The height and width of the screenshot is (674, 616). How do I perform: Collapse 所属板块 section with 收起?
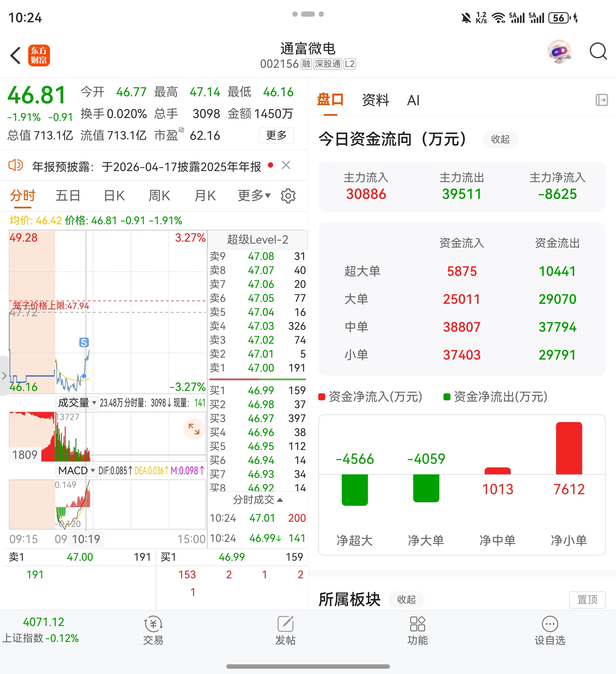(x=406, y=600)
